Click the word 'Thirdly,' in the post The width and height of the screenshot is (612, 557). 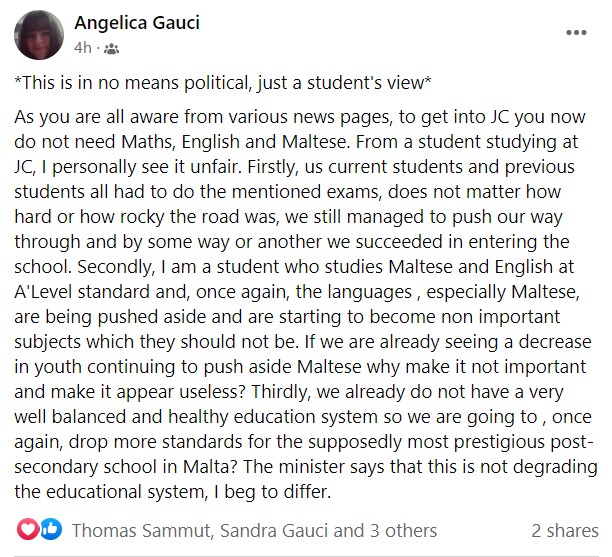(281, 392)
